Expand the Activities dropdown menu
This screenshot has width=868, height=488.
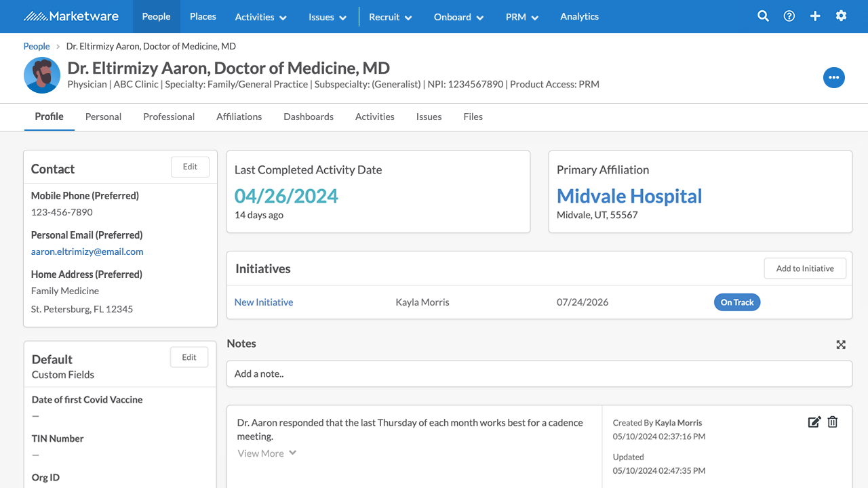pyautogui.click(x=260, y=17)
